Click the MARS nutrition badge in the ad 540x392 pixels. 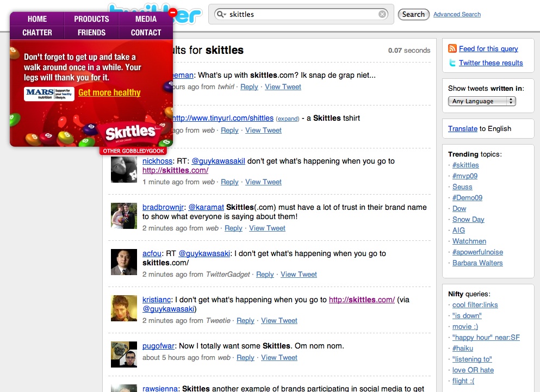[x=48, y=94]
